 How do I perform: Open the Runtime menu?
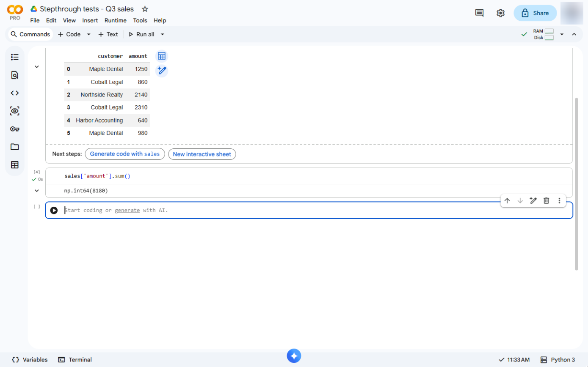(116, 20)
